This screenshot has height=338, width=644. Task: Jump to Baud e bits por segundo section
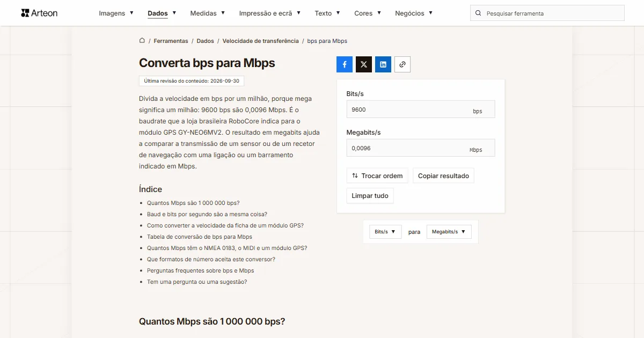coord(207,214)
